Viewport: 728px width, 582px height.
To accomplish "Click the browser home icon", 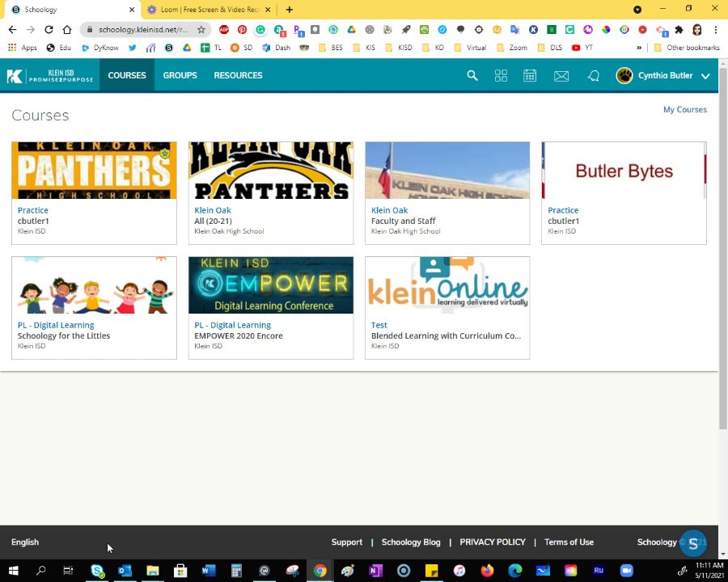I will 67,30.
